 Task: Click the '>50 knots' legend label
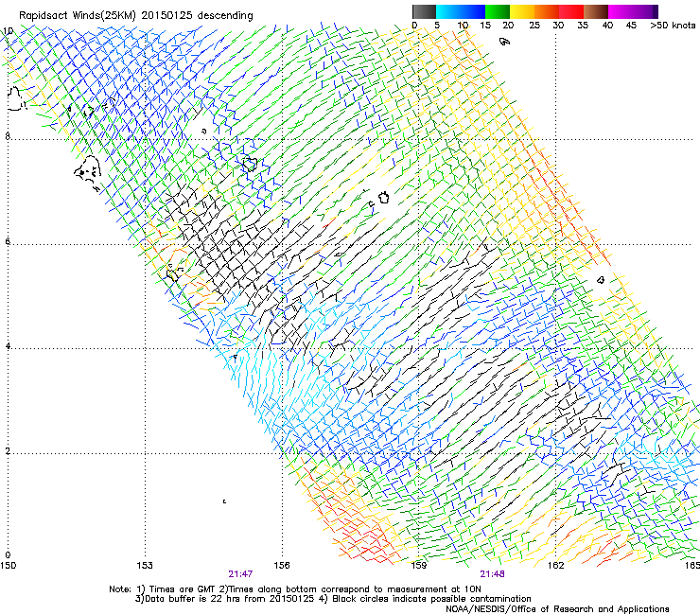pyautogui.click(x=673, y=26)
